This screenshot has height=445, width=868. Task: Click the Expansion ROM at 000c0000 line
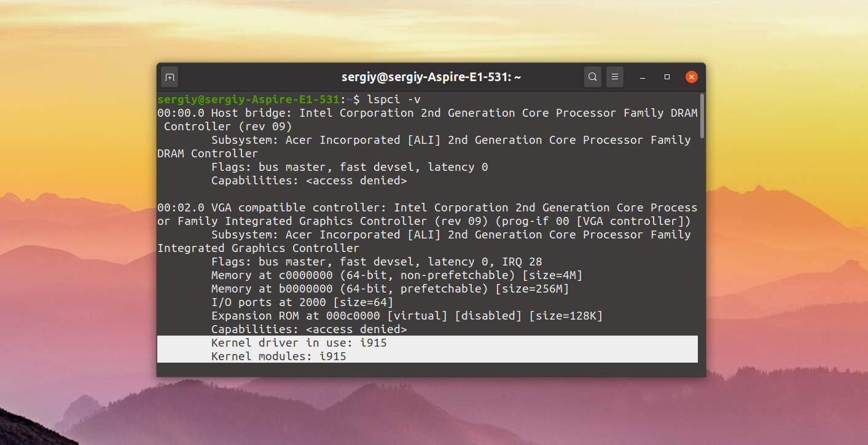[x=407, y=316]
